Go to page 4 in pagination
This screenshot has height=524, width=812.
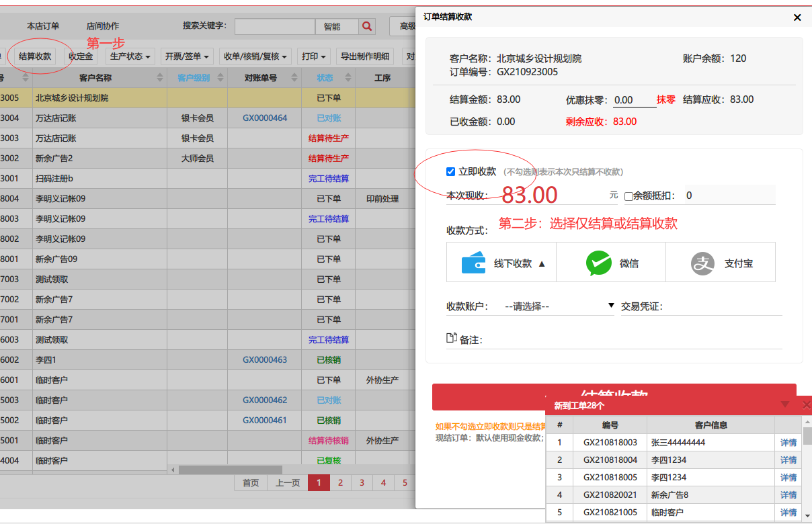click(x=383, y=482)
